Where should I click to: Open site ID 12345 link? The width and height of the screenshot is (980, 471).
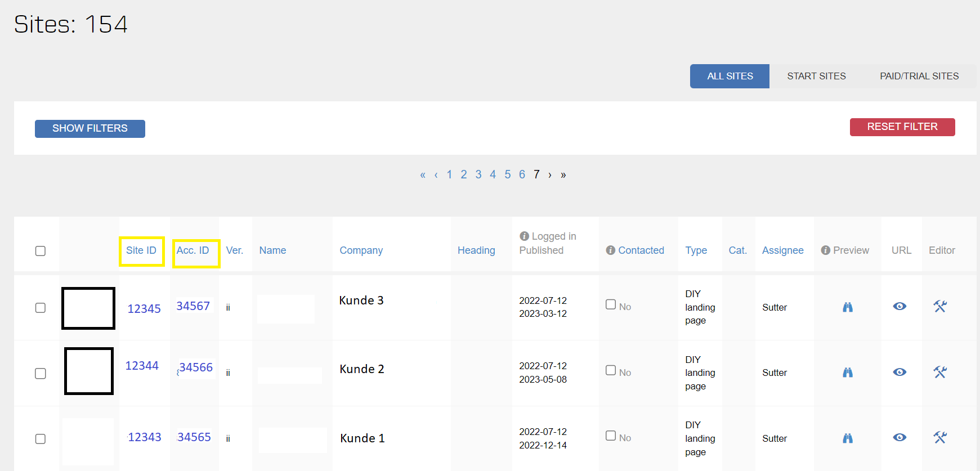point(144,308)
